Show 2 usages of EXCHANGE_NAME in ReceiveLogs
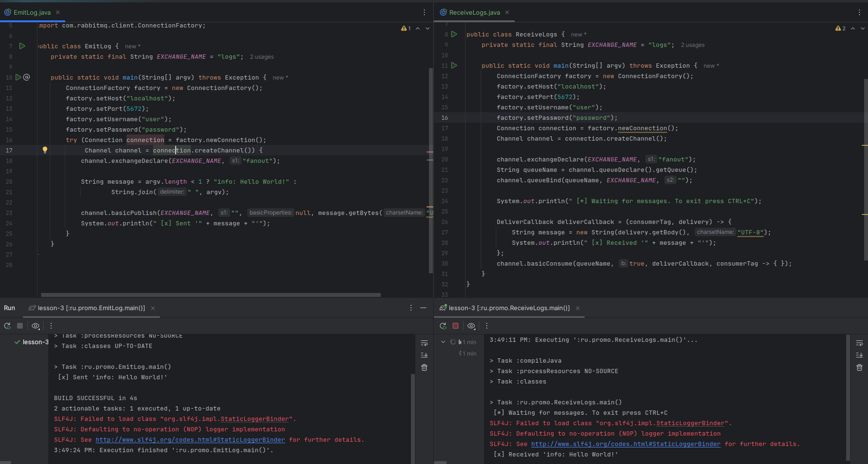868x464 pixels. (x=693, y=45)
